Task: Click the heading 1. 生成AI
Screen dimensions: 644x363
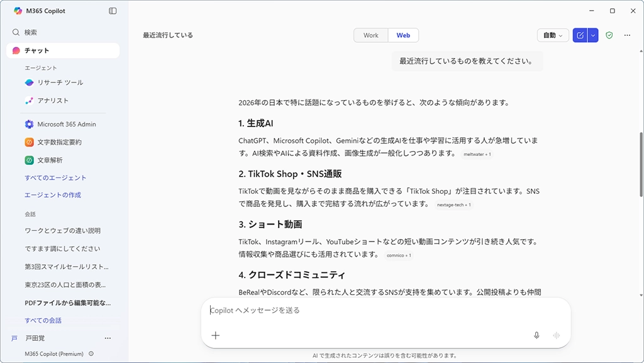Action: [256, 123]
